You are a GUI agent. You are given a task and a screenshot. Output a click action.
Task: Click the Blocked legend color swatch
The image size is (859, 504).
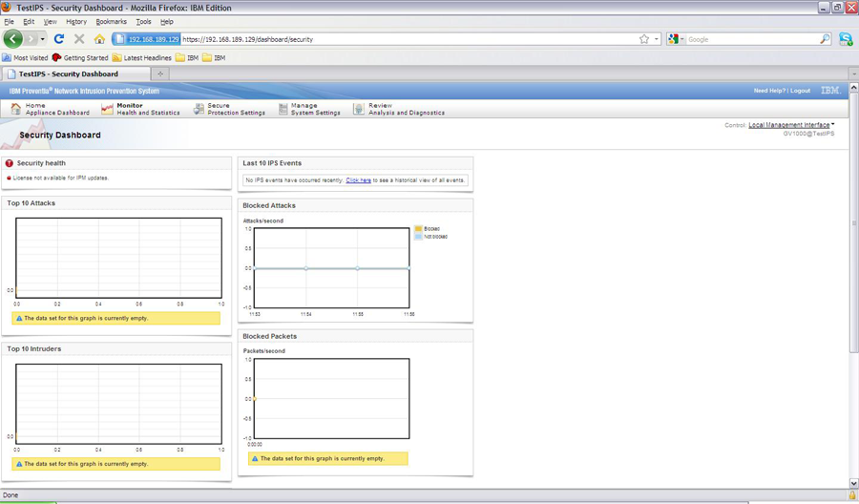[x=418, y=229]
